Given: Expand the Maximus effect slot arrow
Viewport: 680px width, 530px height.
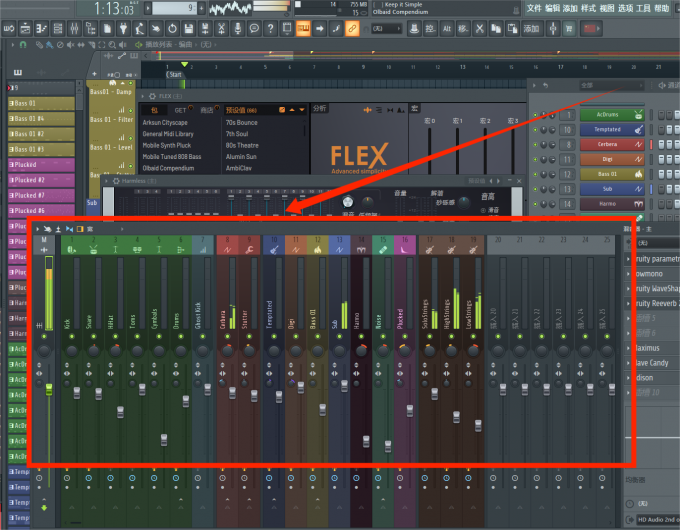Looking at the screenshot, I should pos(630,349).
